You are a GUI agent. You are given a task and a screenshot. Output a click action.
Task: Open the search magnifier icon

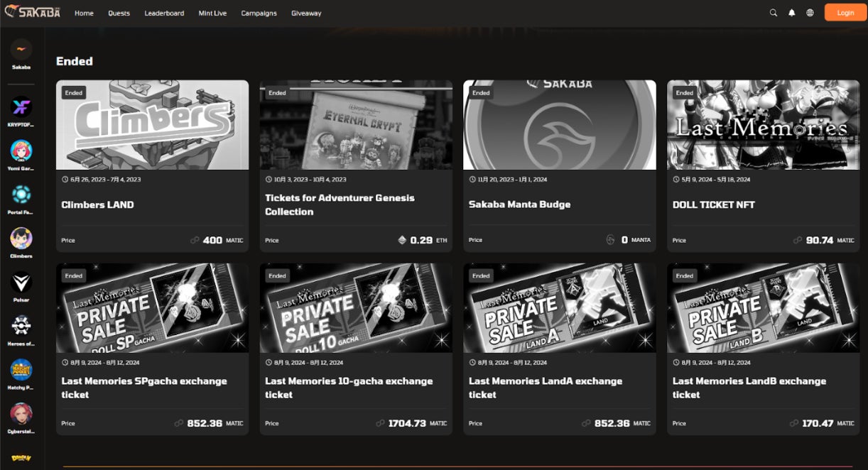click(774, 13)
